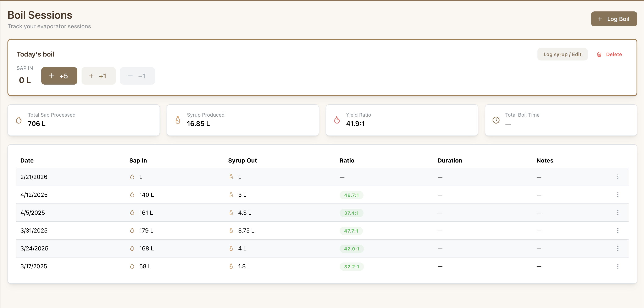644x308 pixels.
Task: Open the 3/24/2025 row more menu
Action: point(617,248)
